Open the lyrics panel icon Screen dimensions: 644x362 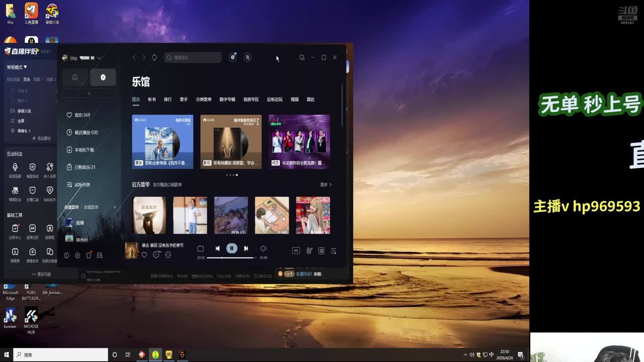(321, 251)
